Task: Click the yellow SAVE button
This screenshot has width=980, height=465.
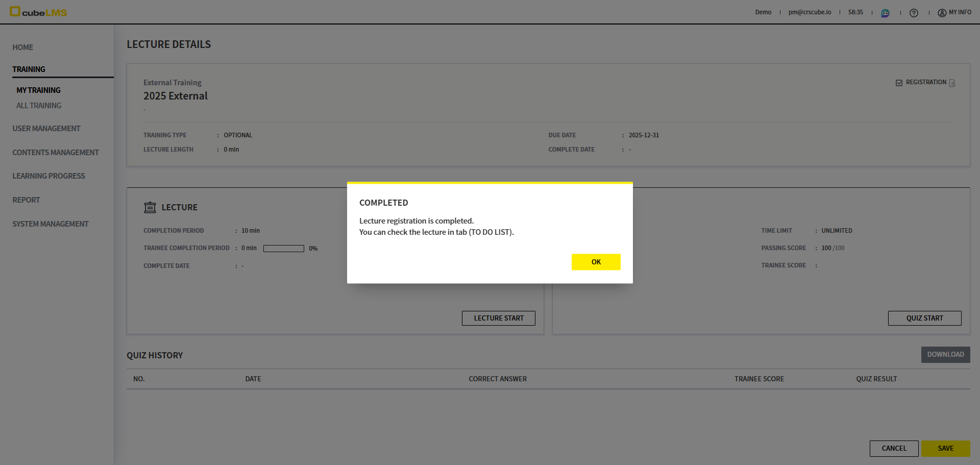Action: (945, 448)
